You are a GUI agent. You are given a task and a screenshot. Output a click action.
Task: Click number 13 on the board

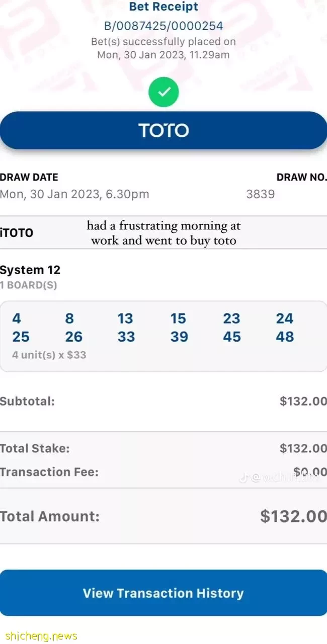click(125, 318)
